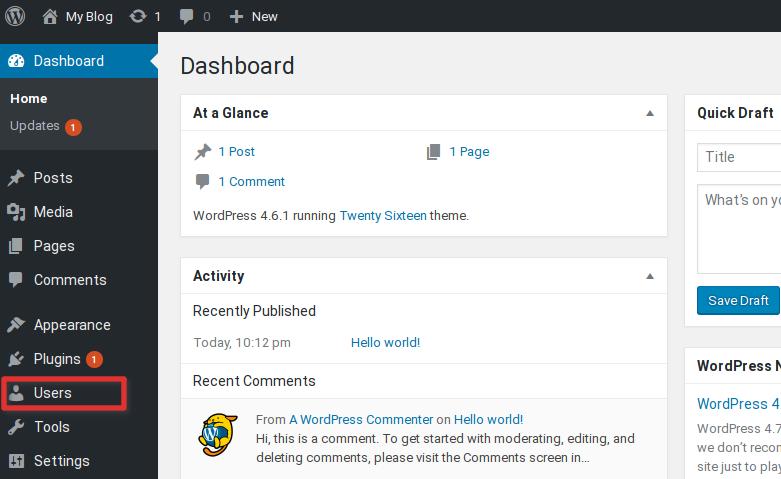Click the 1 Comment link in At a Glance
781x479 pixels.
tap(251, 181)
